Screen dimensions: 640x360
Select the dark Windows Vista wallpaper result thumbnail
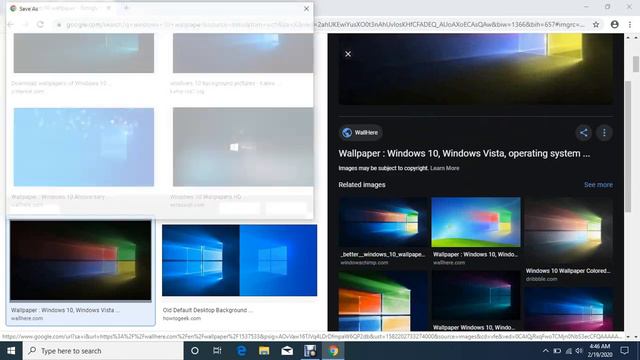click(80, 260)
